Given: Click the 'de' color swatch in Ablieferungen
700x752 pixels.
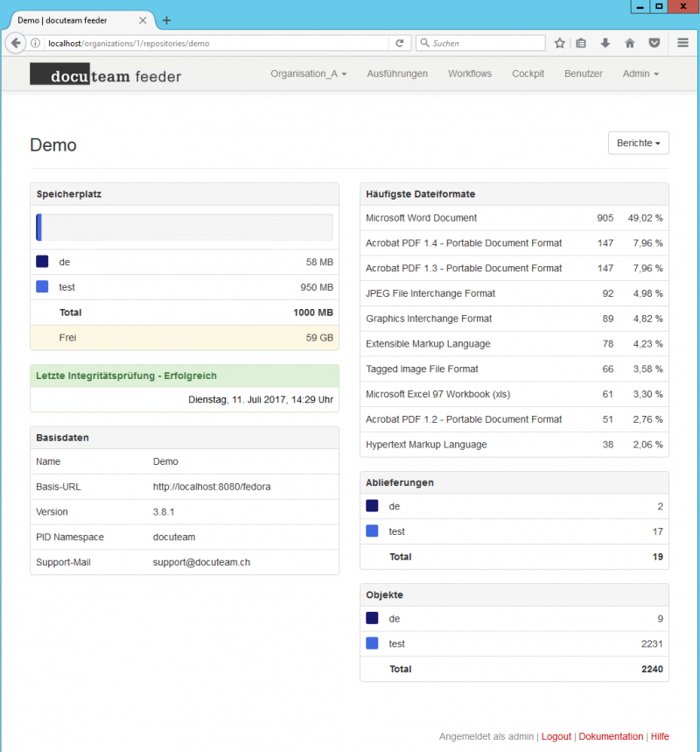Looking at the screenshot, I should pos(372,506).
